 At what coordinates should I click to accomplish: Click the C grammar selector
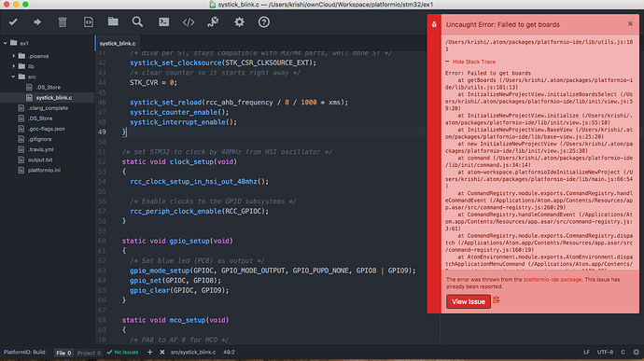point(623,352)
